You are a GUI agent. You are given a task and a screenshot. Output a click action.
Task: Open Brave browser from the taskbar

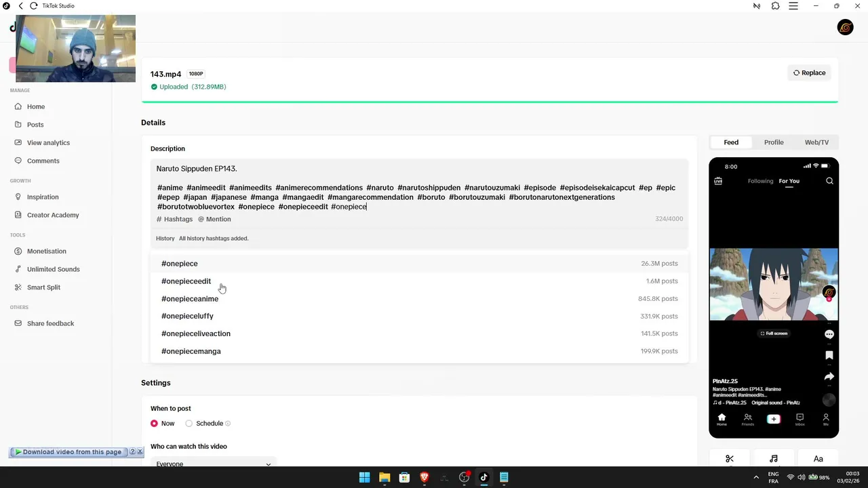(424, 477)
